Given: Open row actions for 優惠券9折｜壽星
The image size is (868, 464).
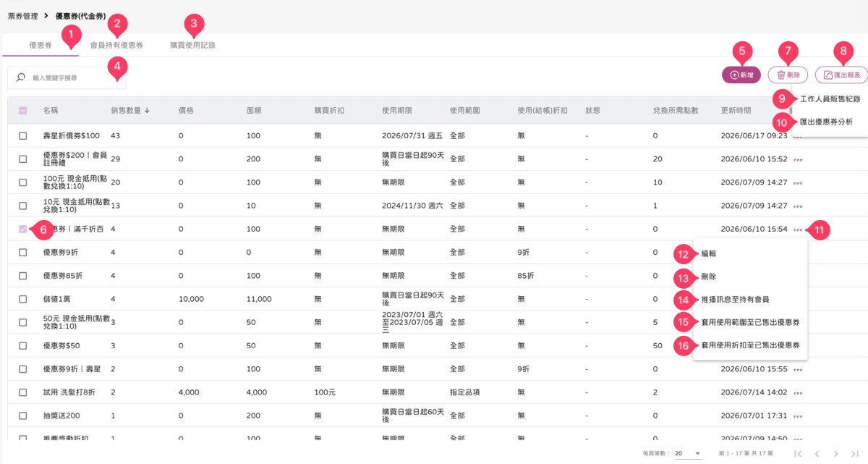Looking at the screenshot, I should [798, 369].
